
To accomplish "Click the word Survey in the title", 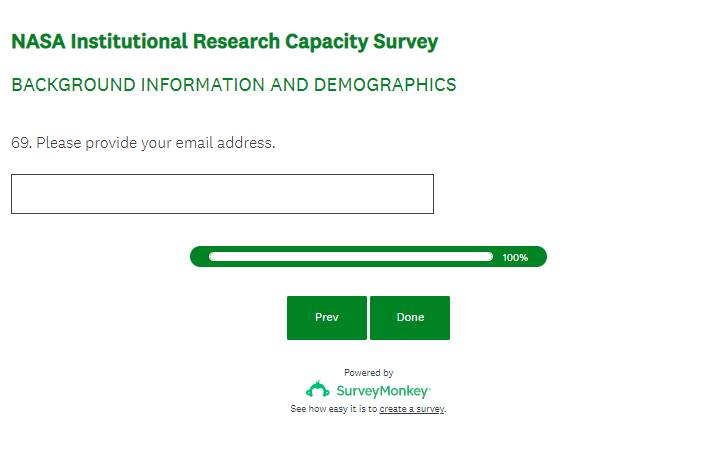I will point(406,42).
